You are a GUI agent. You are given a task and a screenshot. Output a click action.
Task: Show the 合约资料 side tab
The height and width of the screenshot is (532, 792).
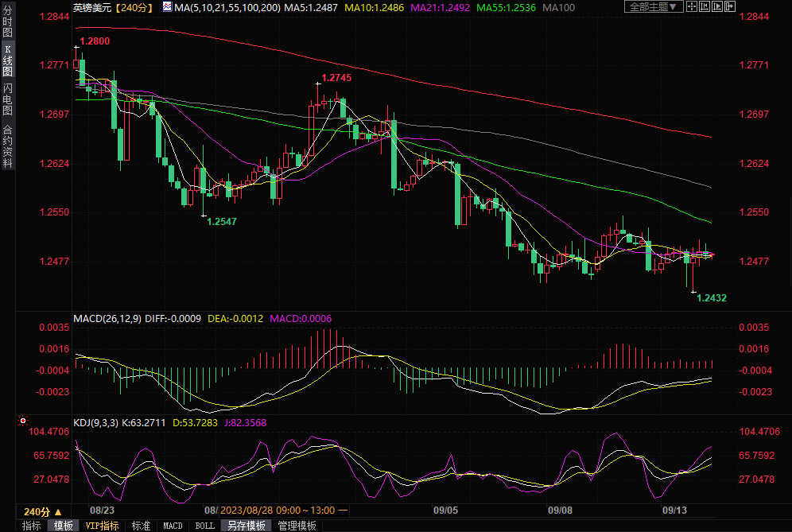point(7,146)
